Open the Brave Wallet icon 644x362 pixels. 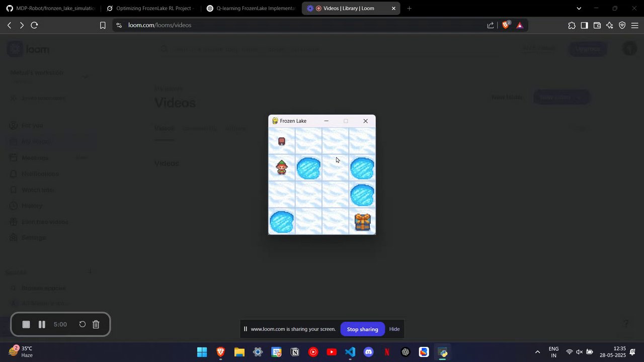click(597, 25)
